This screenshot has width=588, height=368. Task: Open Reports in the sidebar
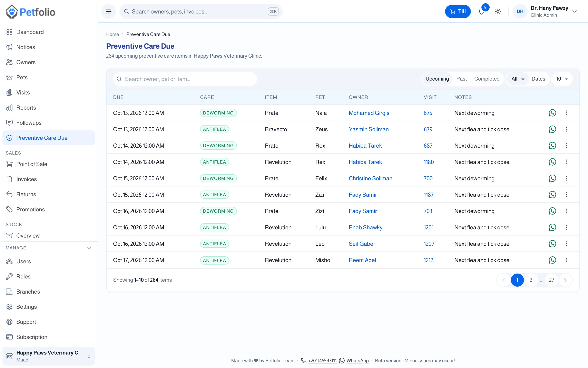click(x=49, y=108)
